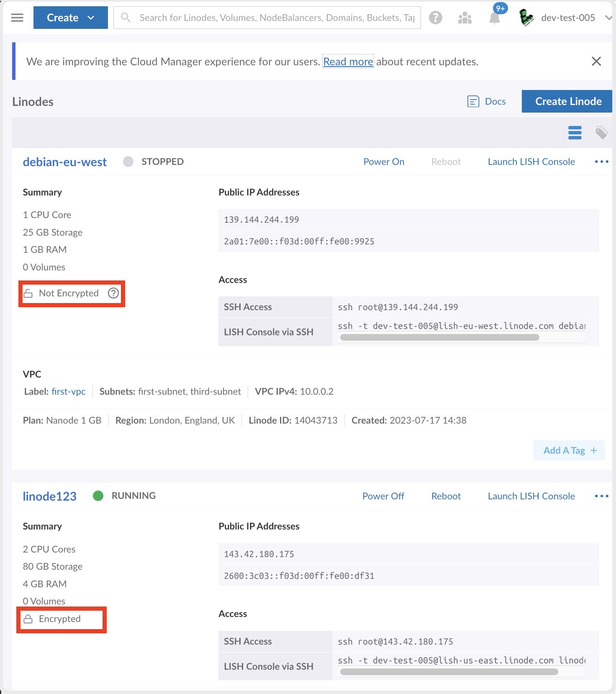Focus the search for Linodes field
Screen dimensions: 616x694
pyautogui.click(x=267, y=18)
